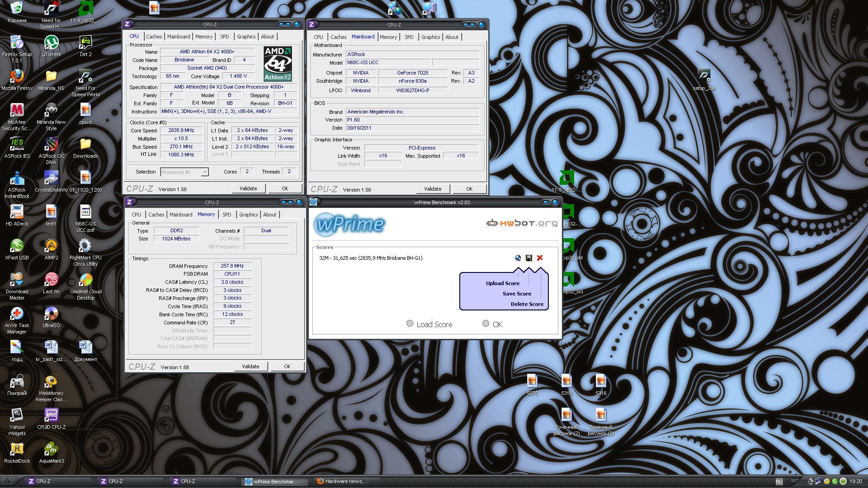Open the N68C-GS UCC.pdf file icon
The height and width of the screenshot is (488, 868).
85,218
